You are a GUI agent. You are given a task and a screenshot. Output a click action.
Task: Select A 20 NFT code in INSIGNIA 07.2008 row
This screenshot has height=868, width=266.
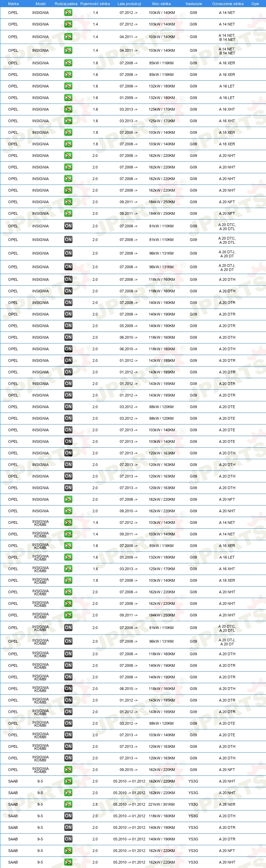tap(227, 499)
